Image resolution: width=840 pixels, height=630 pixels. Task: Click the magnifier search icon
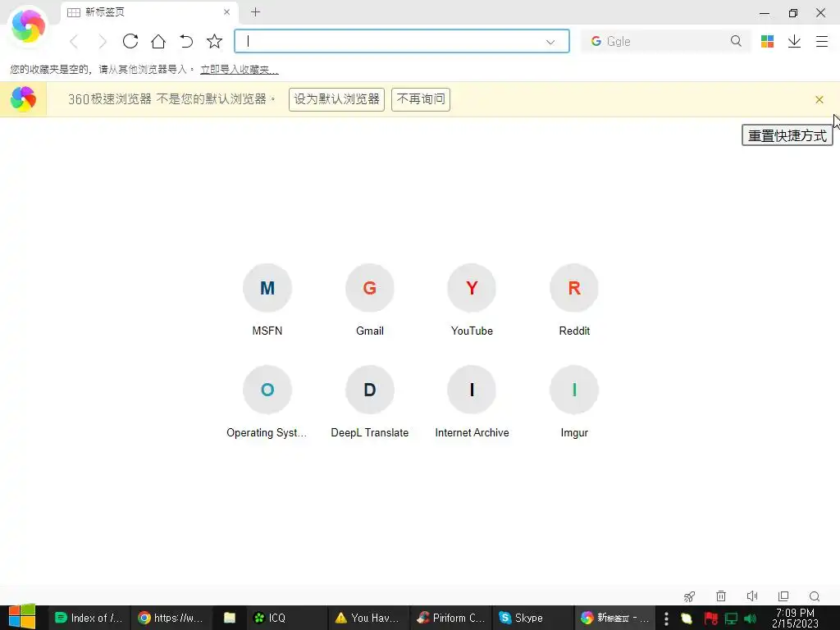pos(736,41)
